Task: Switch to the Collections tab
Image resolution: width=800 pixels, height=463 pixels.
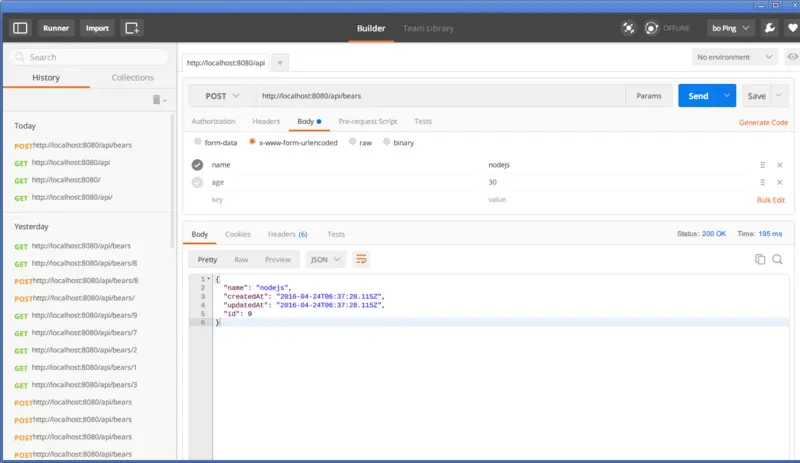Action: coord(133,78)
